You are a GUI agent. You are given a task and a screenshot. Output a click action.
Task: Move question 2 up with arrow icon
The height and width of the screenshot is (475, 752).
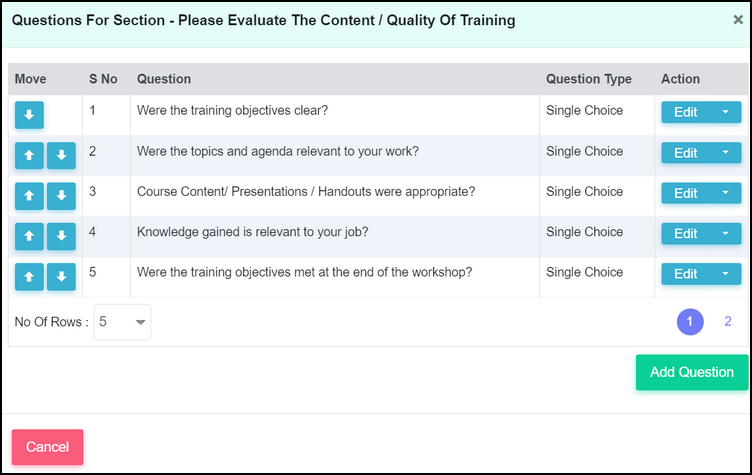click(29, 155)
